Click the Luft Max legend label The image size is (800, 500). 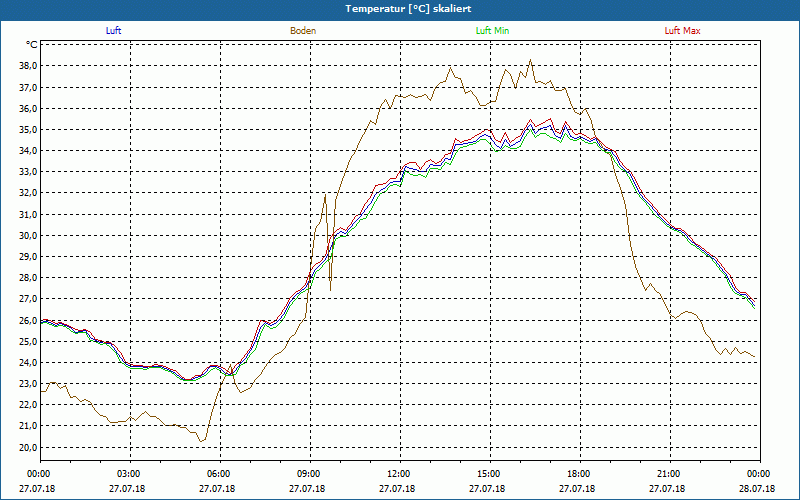(x=682, y=31)
